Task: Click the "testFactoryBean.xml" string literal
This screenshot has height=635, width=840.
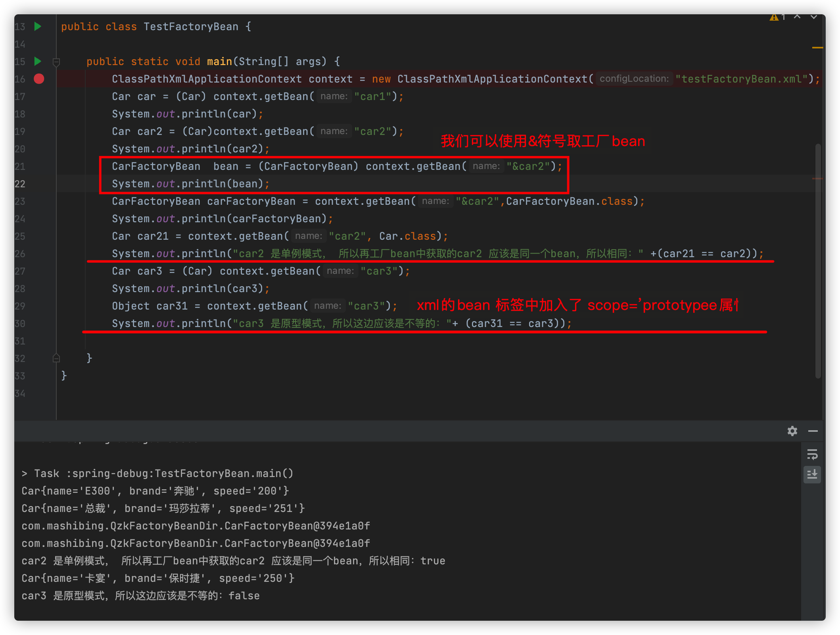Action: point(742,79)
